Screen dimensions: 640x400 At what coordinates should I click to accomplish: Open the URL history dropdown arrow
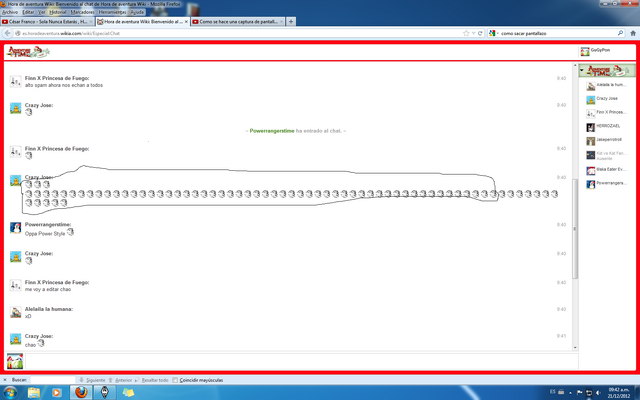(x=473, y=33)
